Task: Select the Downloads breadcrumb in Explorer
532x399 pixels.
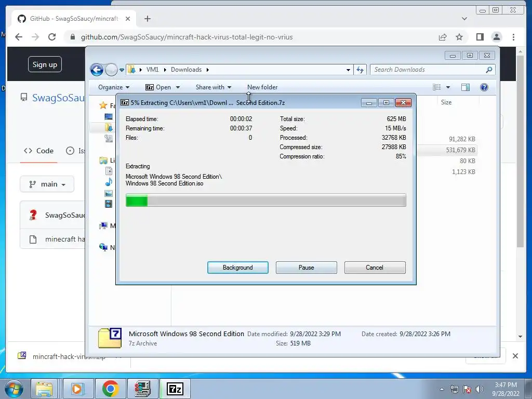Action: coord(186,70)
